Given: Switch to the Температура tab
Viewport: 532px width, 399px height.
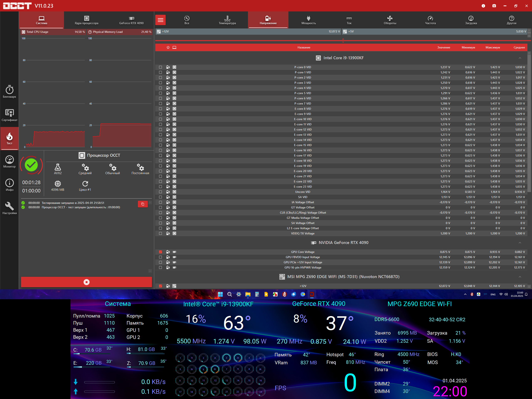Looking at the screenshot, I should coord(227,20).
